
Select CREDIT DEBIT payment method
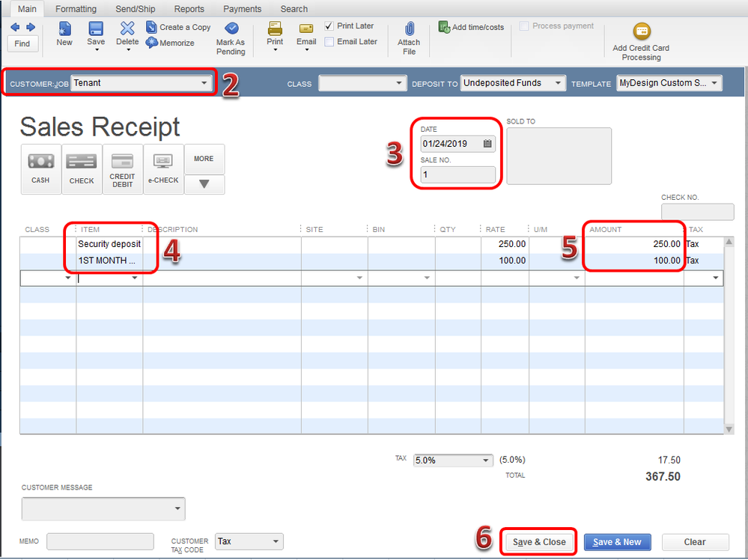pos(122,169)
